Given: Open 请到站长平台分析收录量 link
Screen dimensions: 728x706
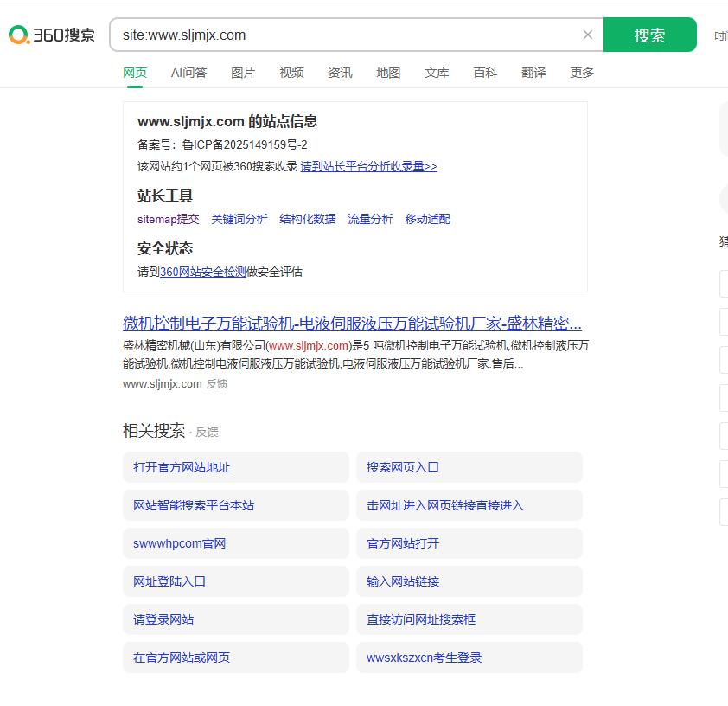Looking at the screenshot, I should coord(368,166).
